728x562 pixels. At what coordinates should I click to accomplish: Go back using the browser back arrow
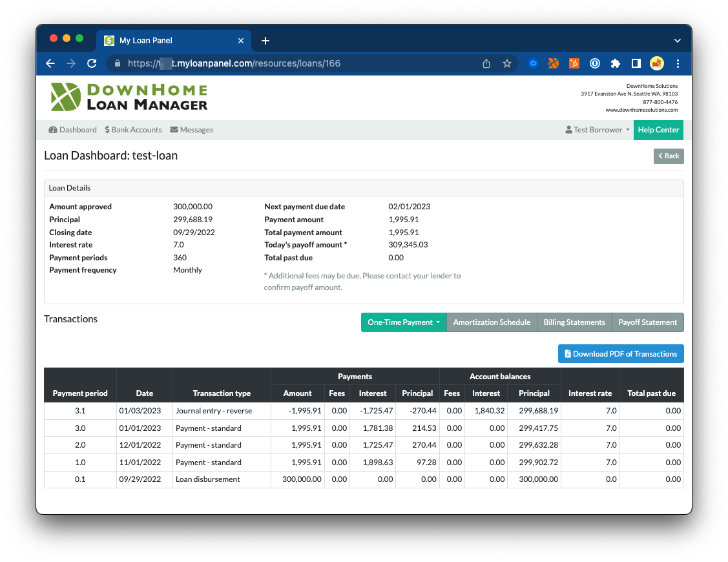[50, 63]
